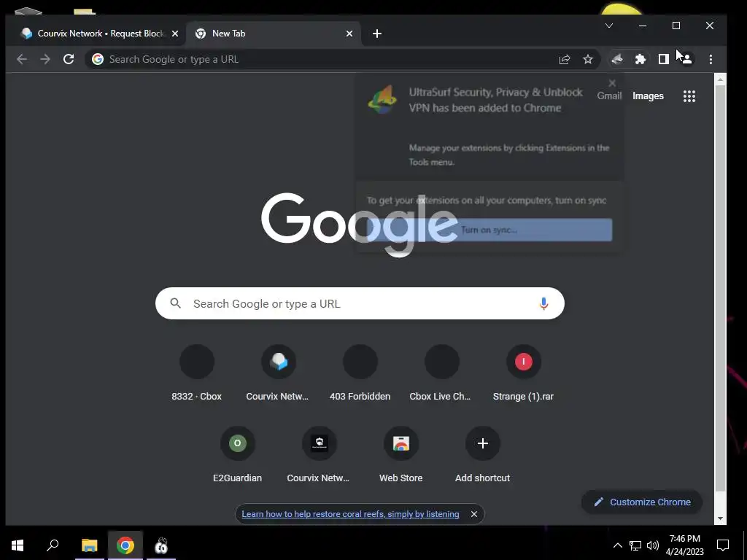
Task: Open the Cbox Live Ch... shortcut
Action: click(441, 373)
